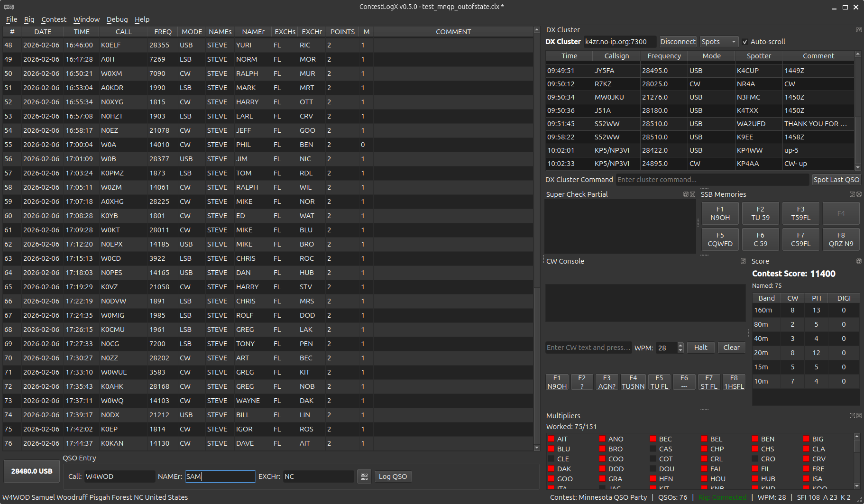Undock the SSB Memories panel

[x=852, y=194]
